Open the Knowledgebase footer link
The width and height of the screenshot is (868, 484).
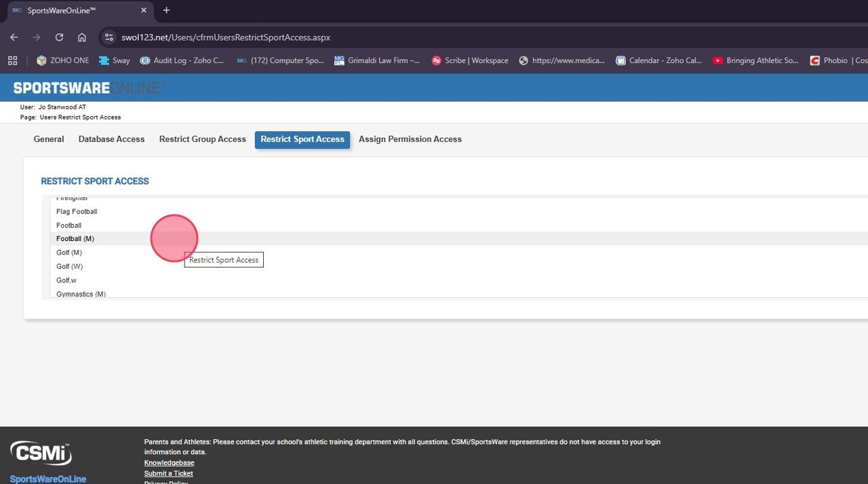169,463
